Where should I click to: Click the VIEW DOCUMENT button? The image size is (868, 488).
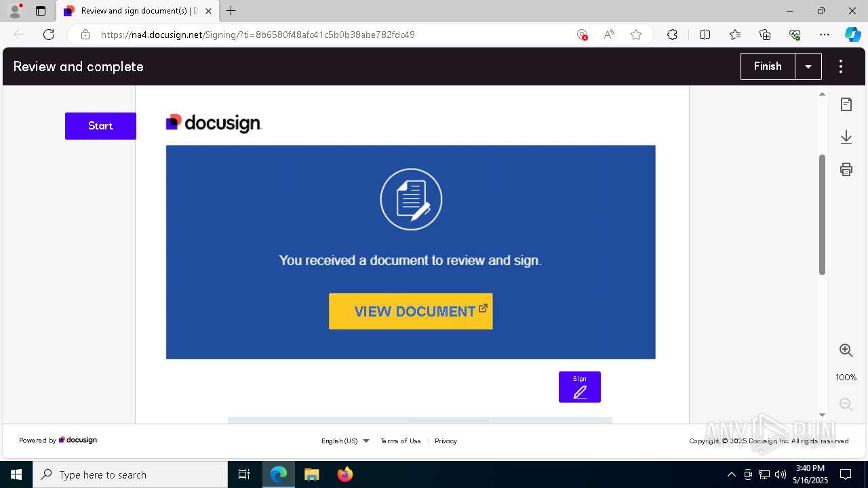click(x=411, y=312)
